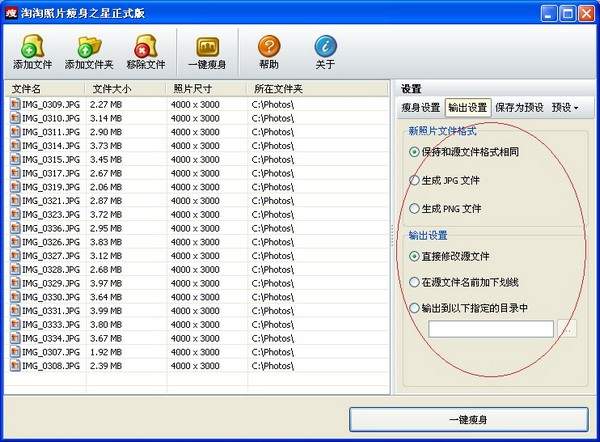600x442 pixels.
Task: Click the 保存为预设 button
Action: [x=519, y=107]
